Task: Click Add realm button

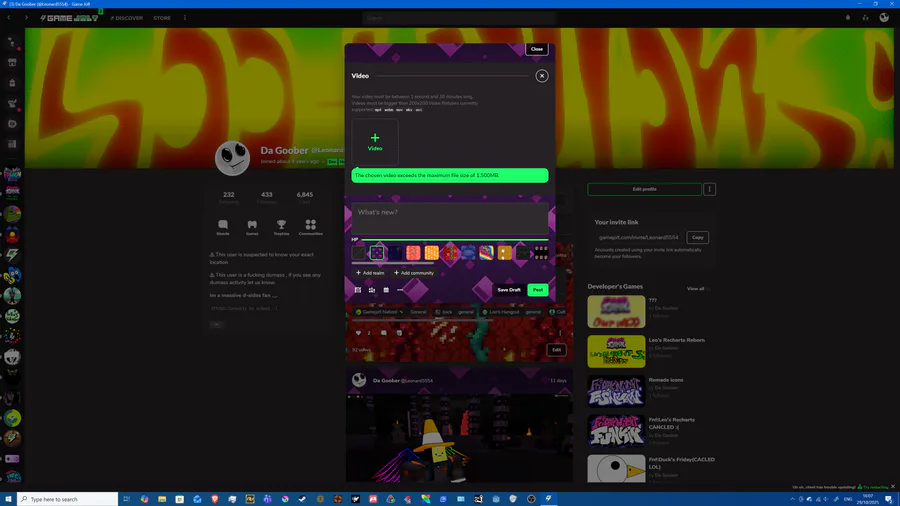Action: tap(370, 273)
